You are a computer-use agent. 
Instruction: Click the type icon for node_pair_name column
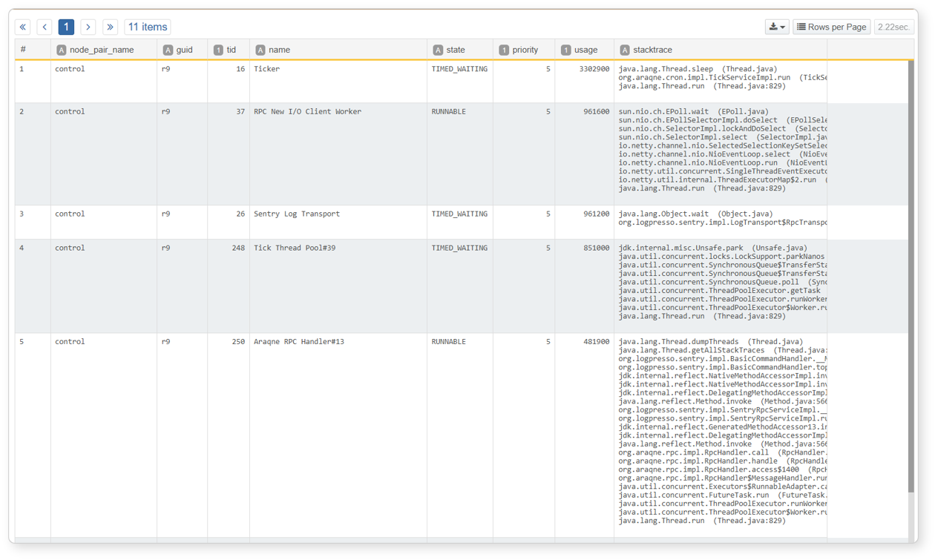click(x=62, y=50)
